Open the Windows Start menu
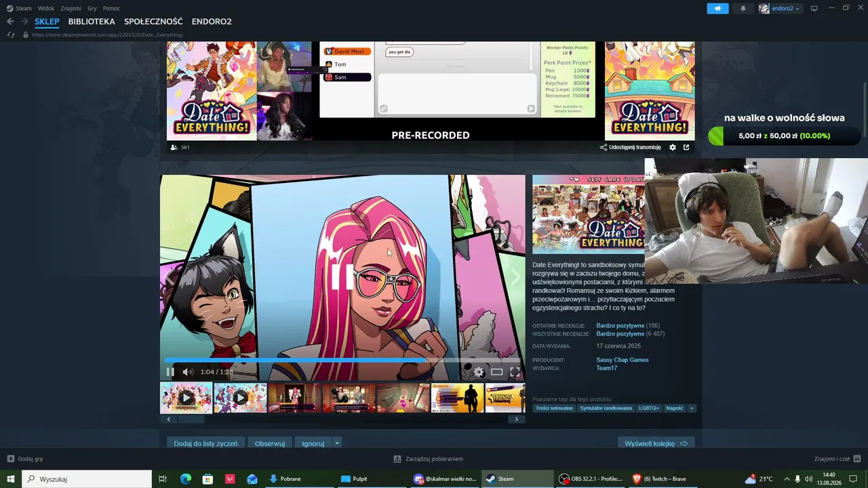 click(11, 479)
